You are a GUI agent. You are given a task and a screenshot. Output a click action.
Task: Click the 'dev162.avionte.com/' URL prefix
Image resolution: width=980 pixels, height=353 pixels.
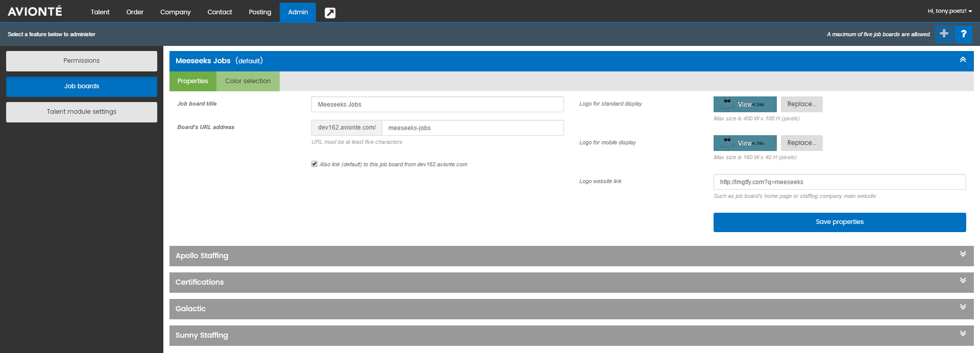pyautogui.click(x=347, y=128)
